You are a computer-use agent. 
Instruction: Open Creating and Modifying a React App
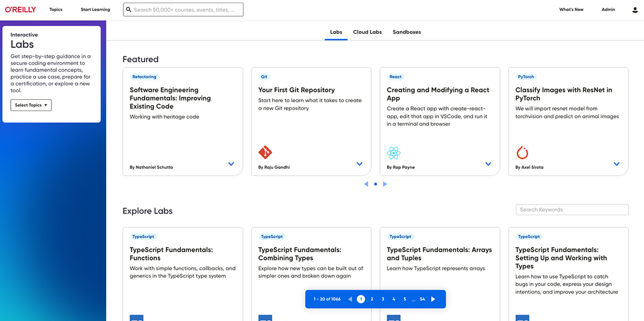click(438, 94)
